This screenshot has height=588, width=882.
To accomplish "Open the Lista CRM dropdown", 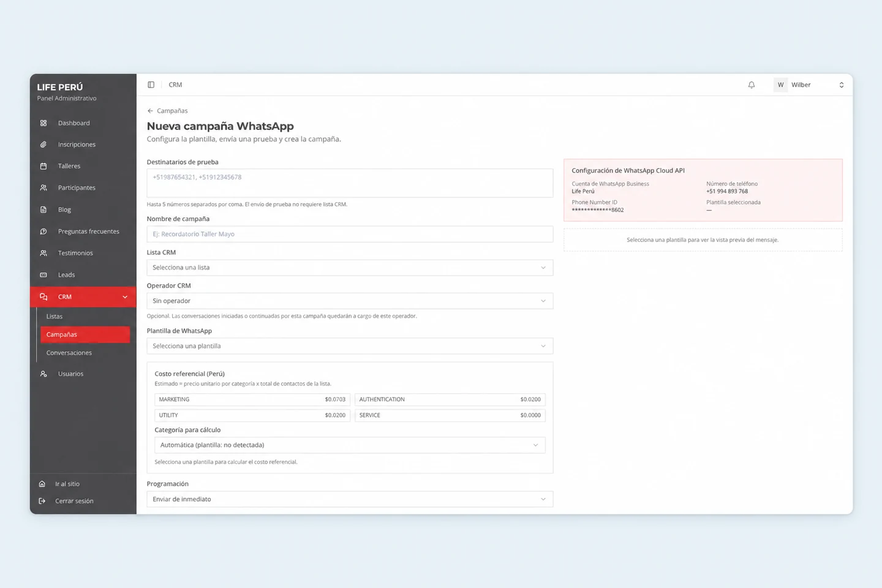I will pos(350,268).
